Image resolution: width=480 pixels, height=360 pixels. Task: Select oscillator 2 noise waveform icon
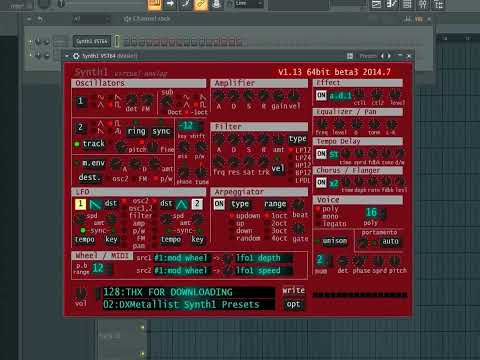pyautogui.click(x=118, y=131)
